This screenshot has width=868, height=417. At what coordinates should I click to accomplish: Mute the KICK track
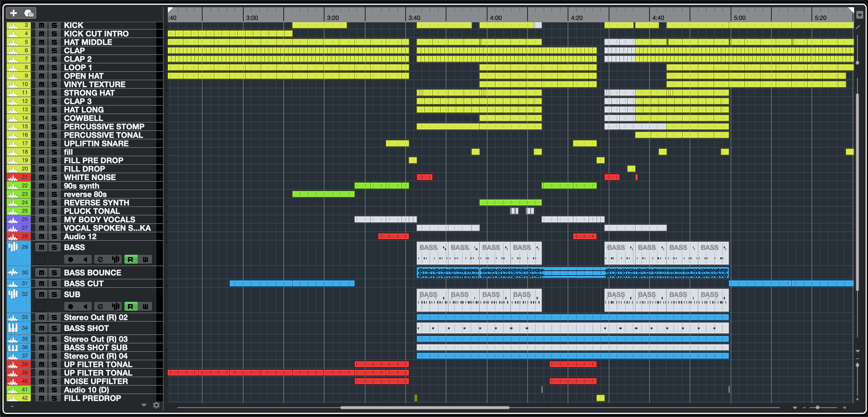coord(41,25)
